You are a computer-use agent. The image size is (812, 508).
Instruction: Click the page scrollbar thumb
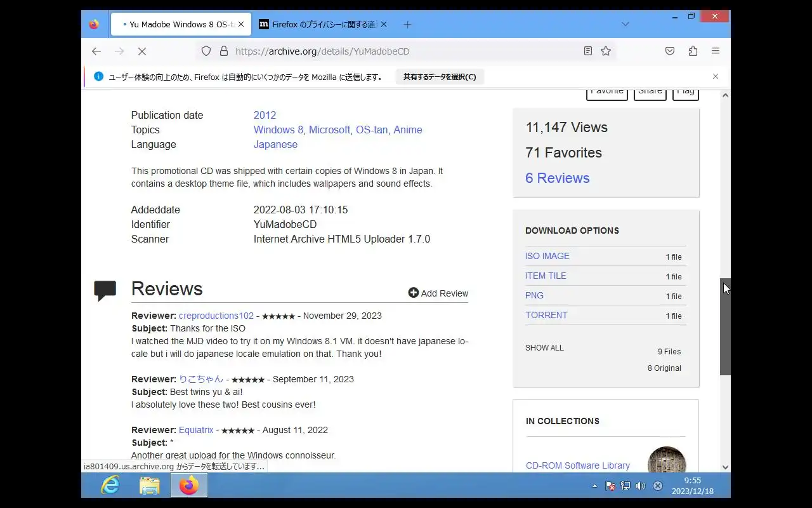pyautogui.click(x=725, y=326)
